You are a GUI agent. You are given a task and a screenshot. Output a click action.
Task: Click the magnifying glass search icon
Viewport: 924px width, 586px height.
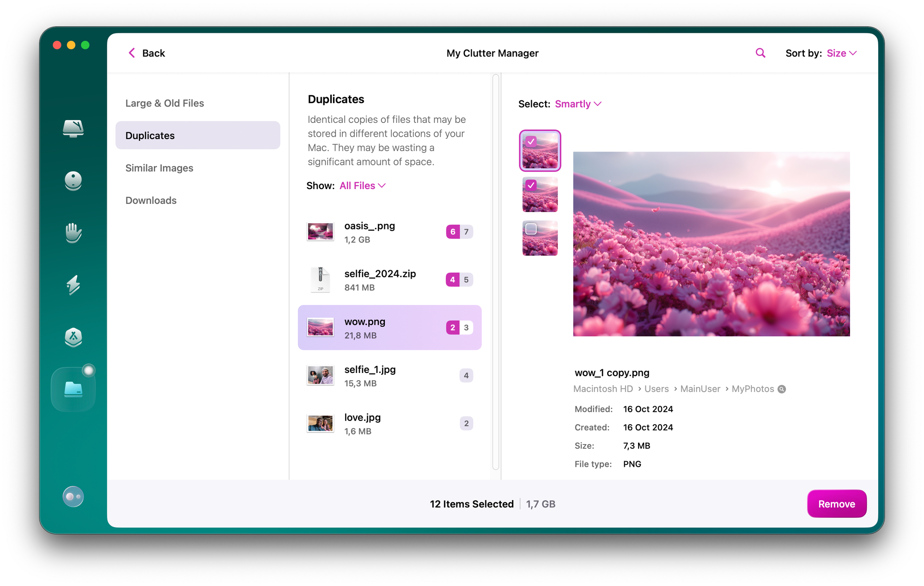point(760,53)
